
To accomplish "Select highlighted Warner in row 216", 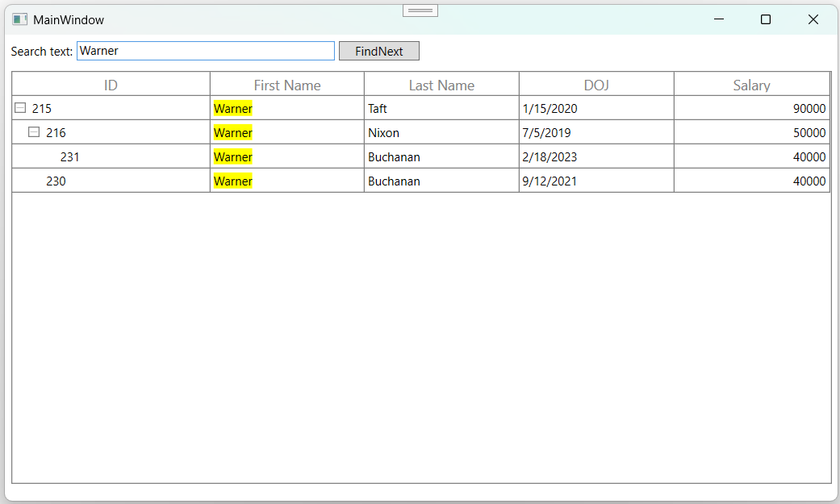I will coord(233,132).
